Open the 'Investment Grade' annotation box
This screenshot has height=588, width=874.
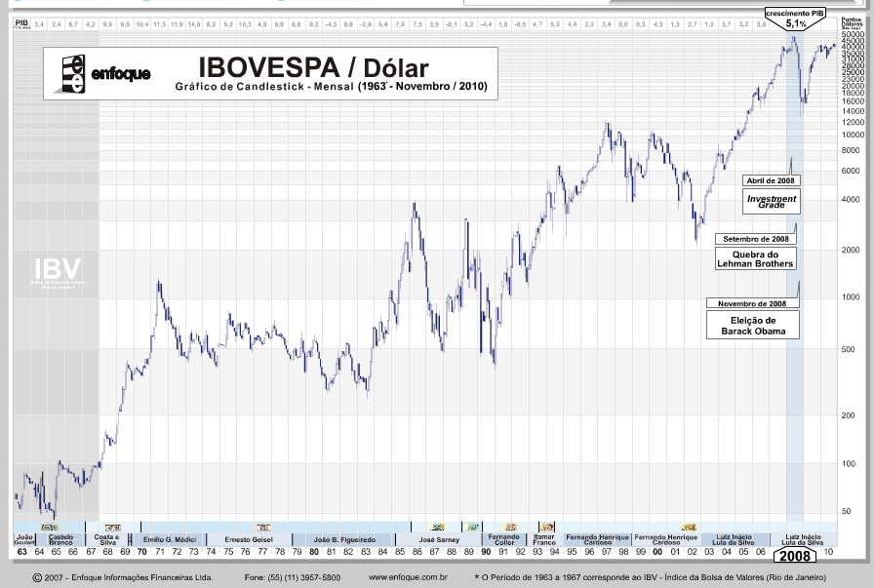click(x=772, y=201)
